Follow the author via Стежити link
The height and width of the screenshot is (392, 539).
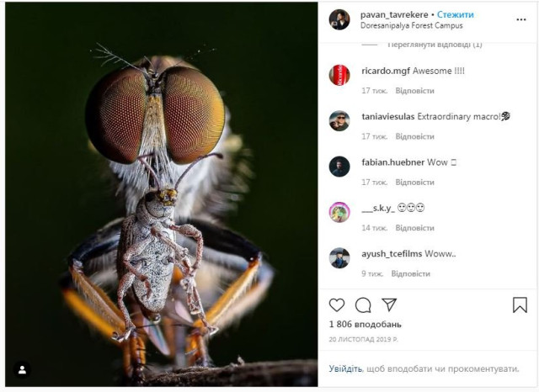455,14
